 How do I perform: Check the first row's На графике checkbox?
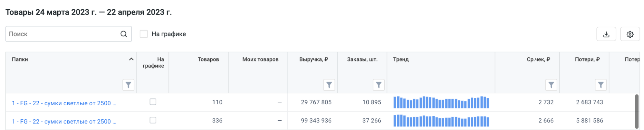153,102
